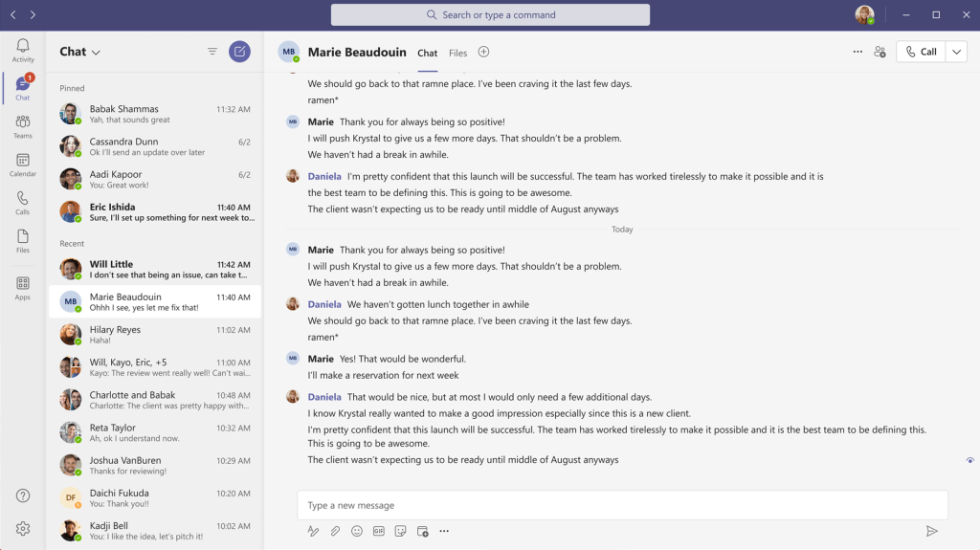
Task: Click the search or type a command box
Action: (490, 14)
